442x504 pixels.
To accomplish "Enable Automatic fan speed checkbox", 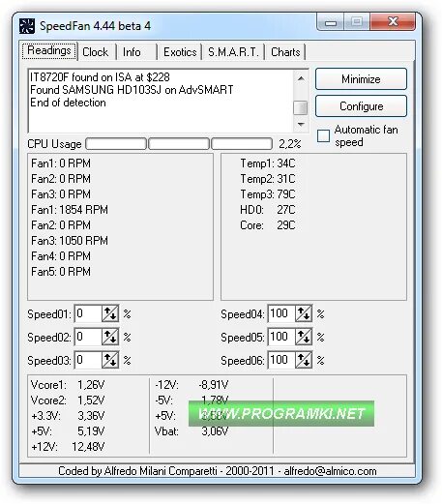I will click(x=323, y=135).
